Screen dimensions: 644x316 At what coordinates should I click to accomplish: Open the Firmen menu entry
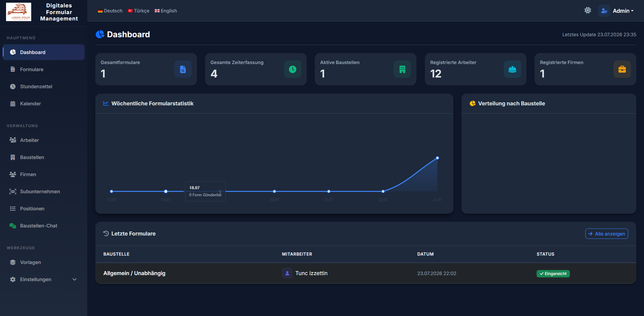[44, 174]
